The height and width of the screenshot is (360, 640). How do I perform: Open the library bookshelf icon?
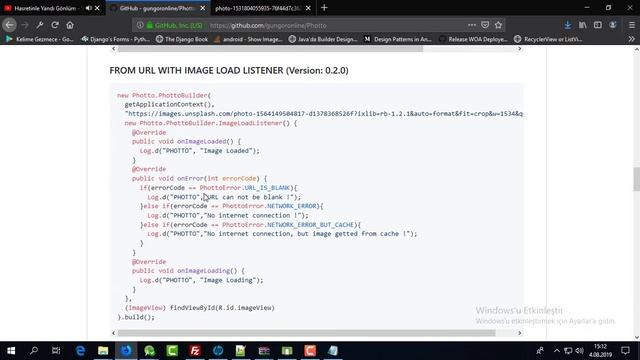582,25
